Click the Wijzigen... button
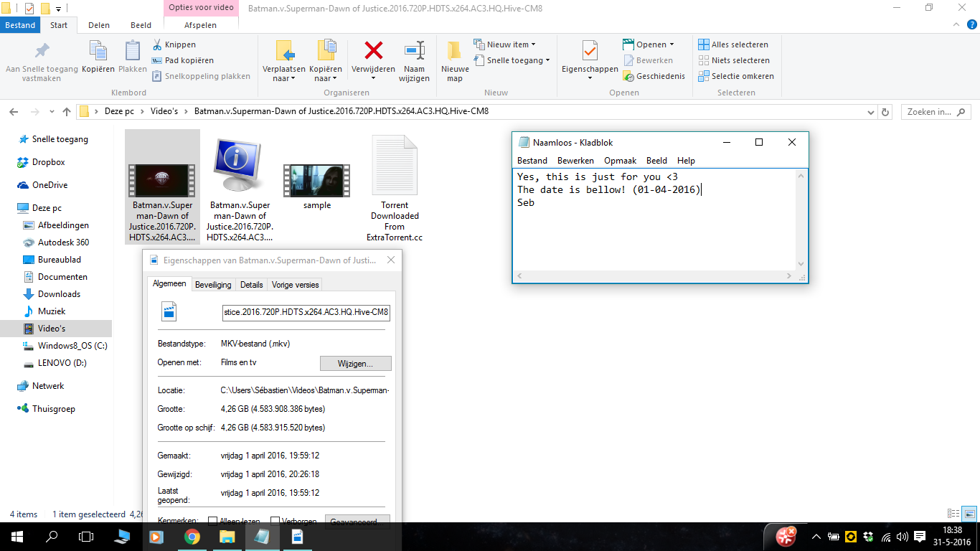Viewport: 980px width, 551px height. coord(355,363)
